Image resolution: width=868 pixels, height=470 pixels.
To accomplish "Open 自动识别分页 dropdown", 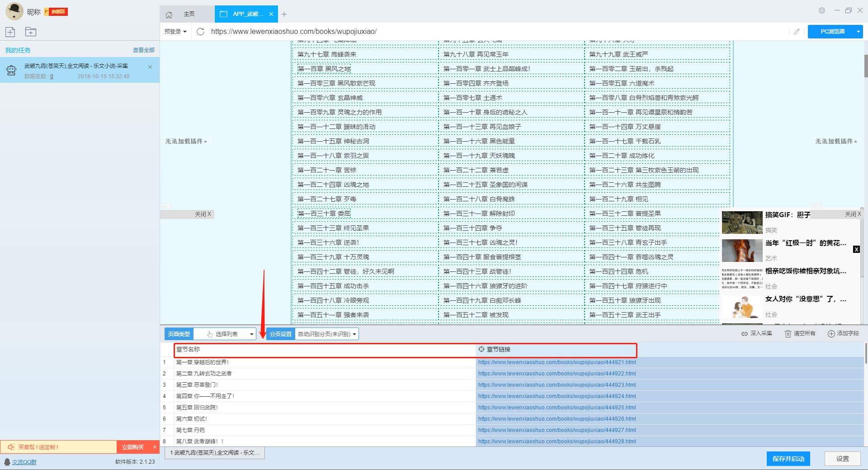I will click(x=327, y=334).
